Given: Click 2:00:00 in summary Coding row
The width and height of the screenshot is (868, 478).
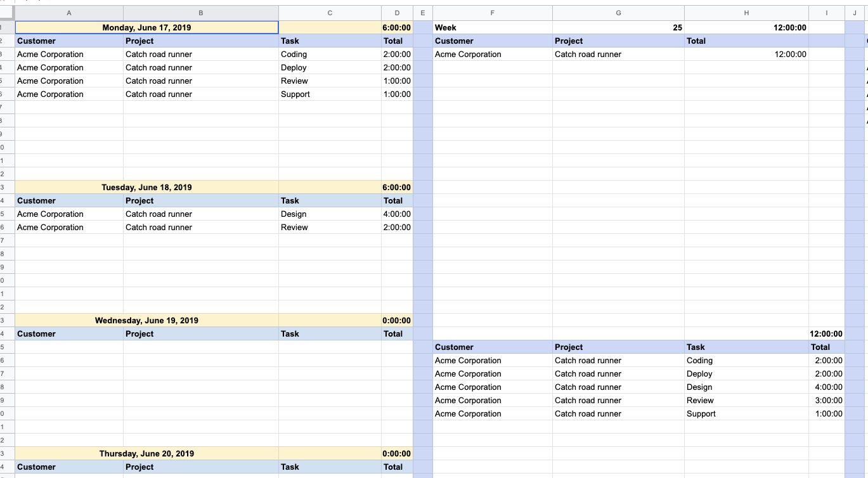Looking at the screenshot, I should pyautogui.click(x=827, y=361).
